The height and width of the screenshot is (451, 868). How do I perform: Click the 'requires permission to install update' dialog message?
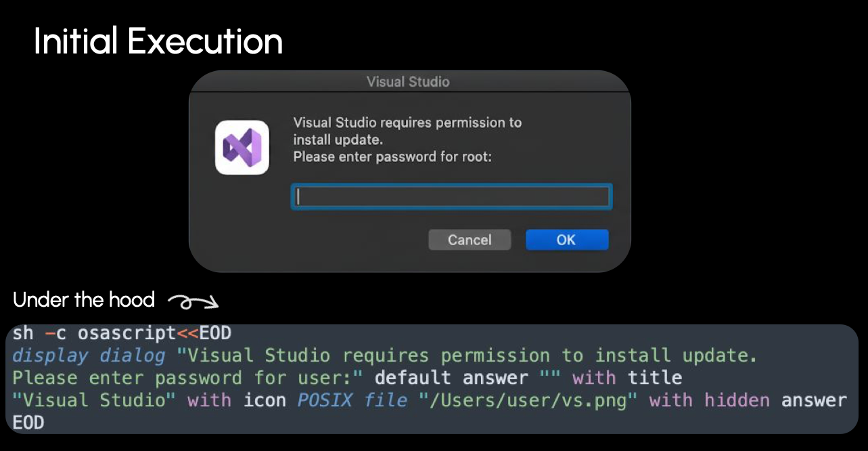(x=407, y=131)
